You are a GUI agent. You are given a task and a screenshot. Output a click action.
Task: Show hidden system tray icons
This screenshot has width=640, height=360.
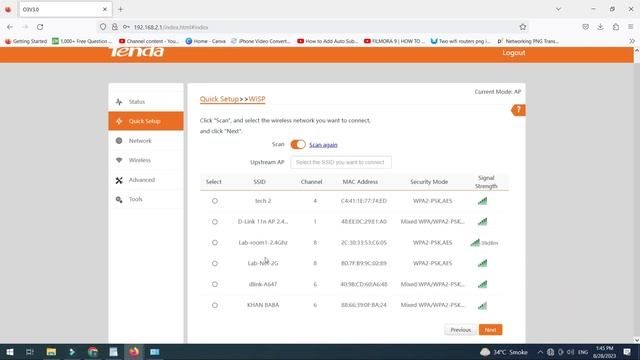tap(540, 352)
